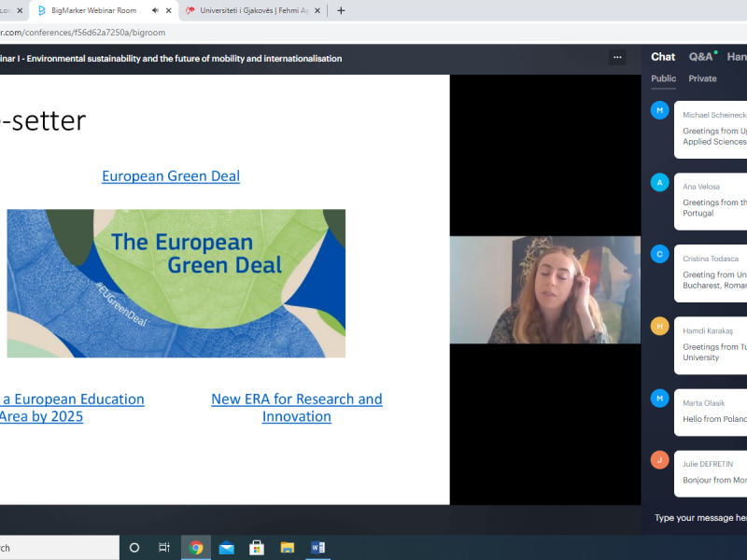Open File Explorer from taskbar
This screenshot has height=560, width=747.
click(x=288, y=548)
